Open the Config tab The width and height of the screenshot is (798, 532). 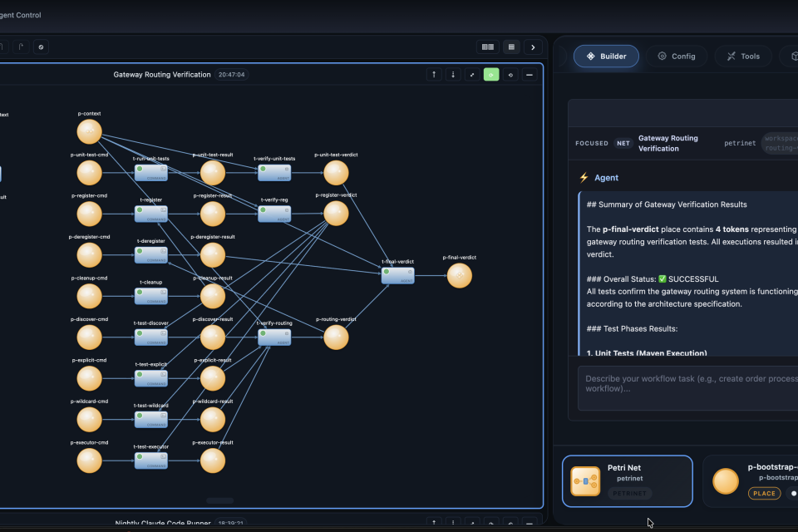677,57
